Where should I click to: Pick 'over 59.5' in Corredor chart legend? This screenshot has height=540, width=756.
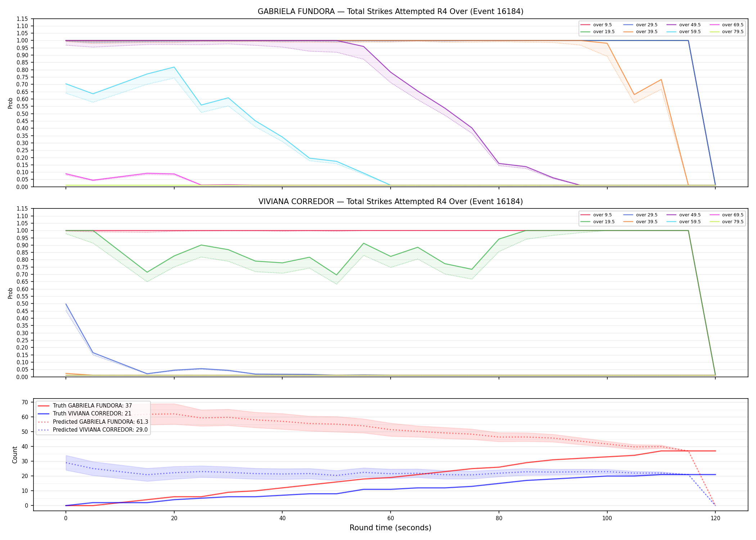684,222
